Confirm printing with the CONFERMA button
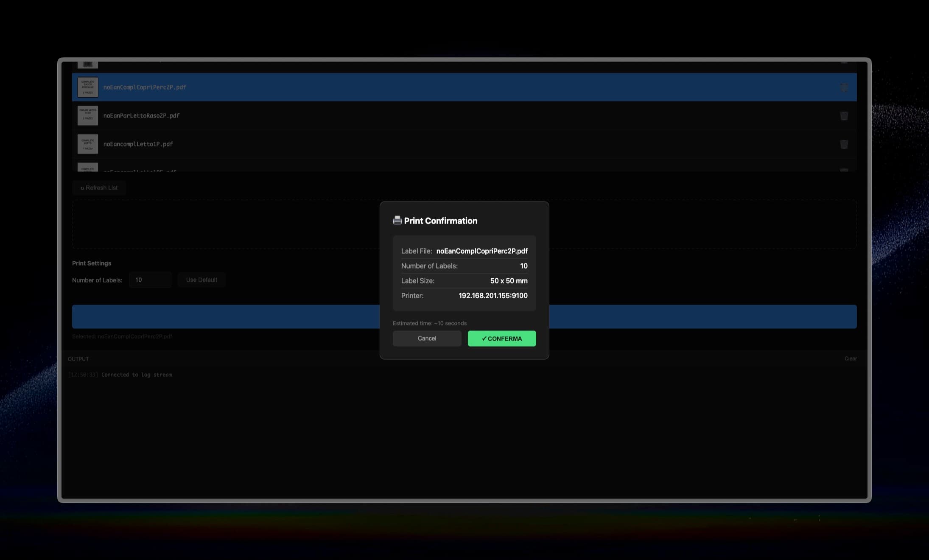Screen dimensions: 929x560 pos(502,339)
